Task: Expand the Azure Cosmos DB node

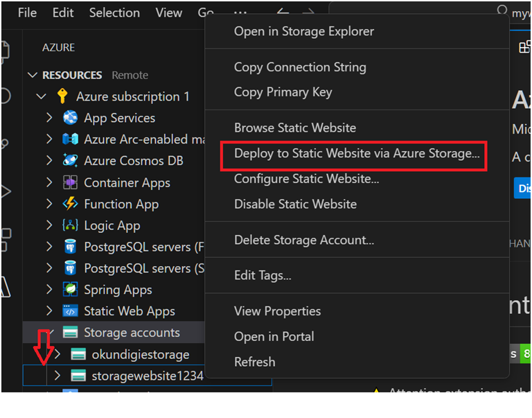Action: tap(49, 160)
